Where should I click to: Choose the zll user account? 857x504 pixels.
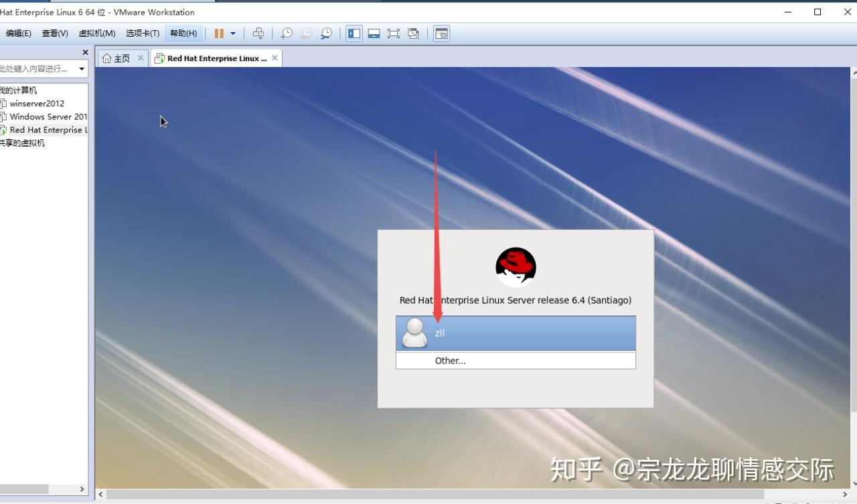pyautogui.click(x=516, y=333)
